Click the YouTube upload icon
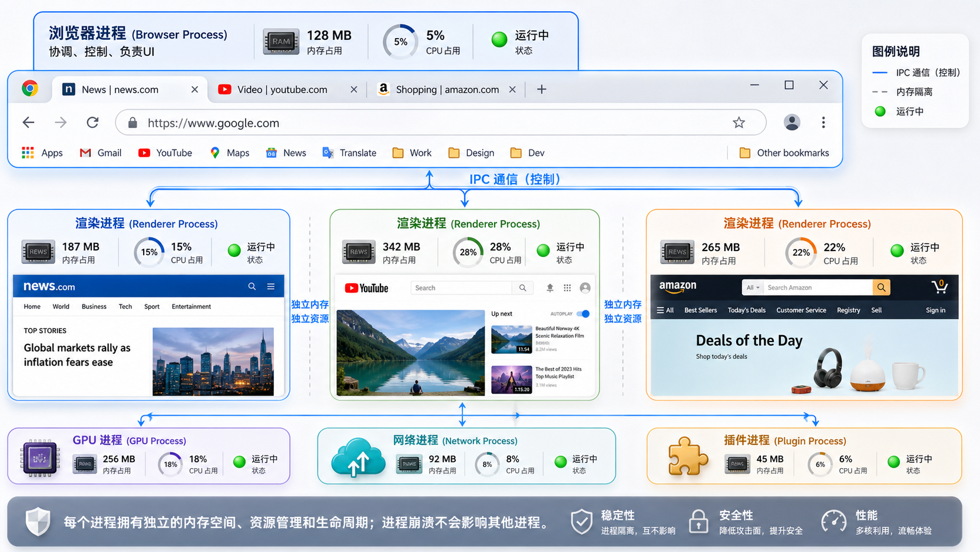This screenshot has height=552, width=980. [x=550, y=287]
